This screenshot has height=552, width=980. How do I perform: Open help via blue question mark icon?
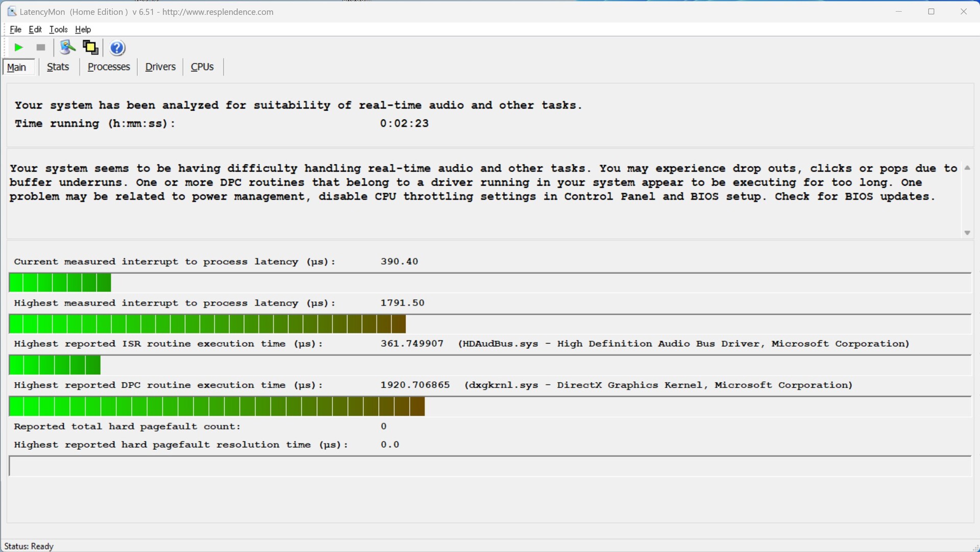coord(117,47)
